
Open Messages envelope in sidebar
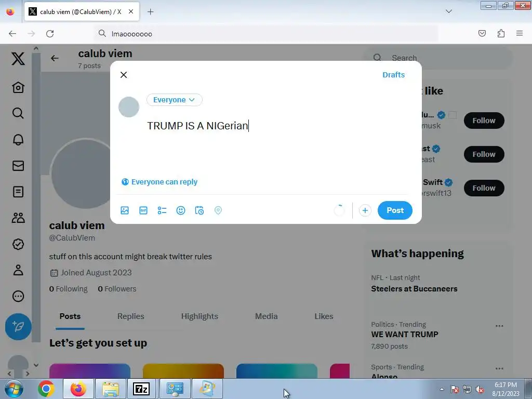coord(18,166)
